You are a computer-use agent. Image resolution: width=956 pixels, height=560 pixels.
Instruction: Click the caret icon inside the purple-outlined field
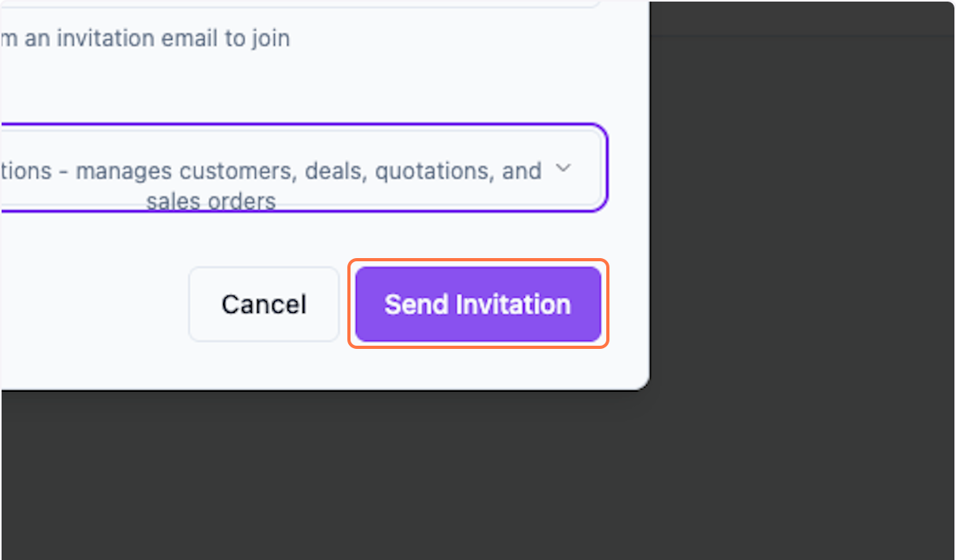click(x=564, y=168)
